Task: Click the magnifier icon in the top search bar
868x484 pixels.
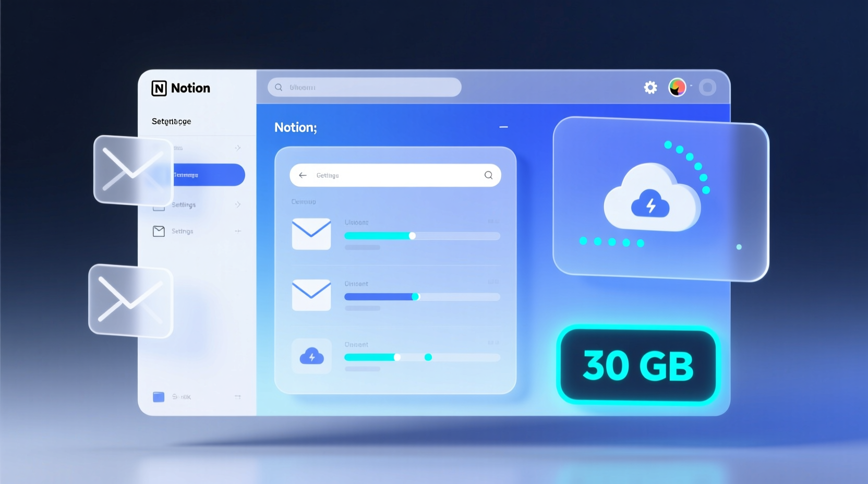Action: point(279,87)
